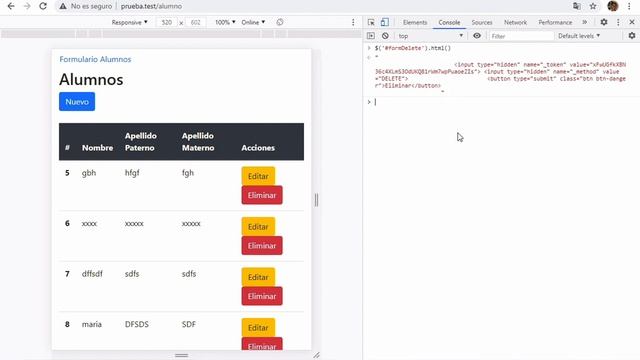Click the viewport height field showing 602

[x=196, y=22]
